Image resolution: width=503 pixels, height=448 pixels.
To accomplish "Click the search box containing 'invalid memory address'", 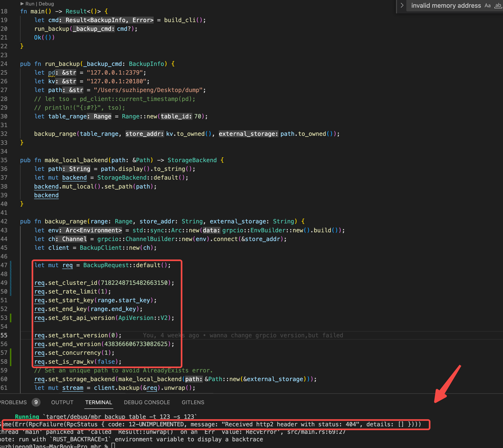I will (x=445, y=5).
